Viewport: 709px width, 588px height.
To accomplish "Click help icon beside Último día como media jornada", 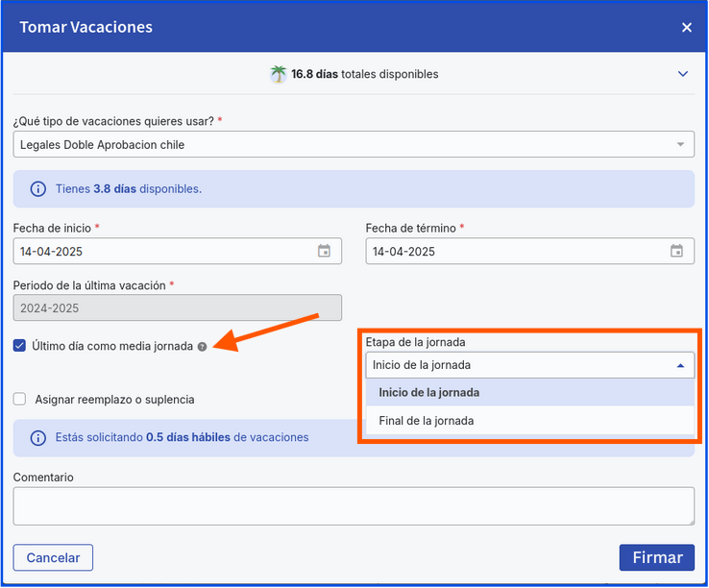I will click(202, 347).
